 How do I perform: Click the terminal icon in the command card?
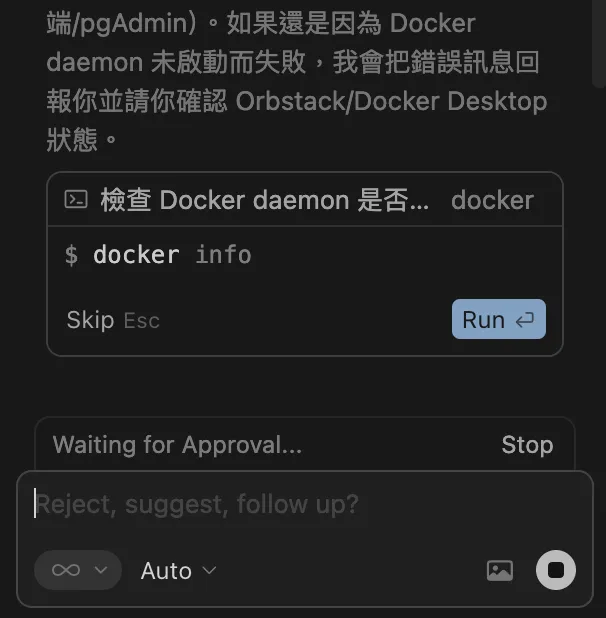click(x=76, y=200)
